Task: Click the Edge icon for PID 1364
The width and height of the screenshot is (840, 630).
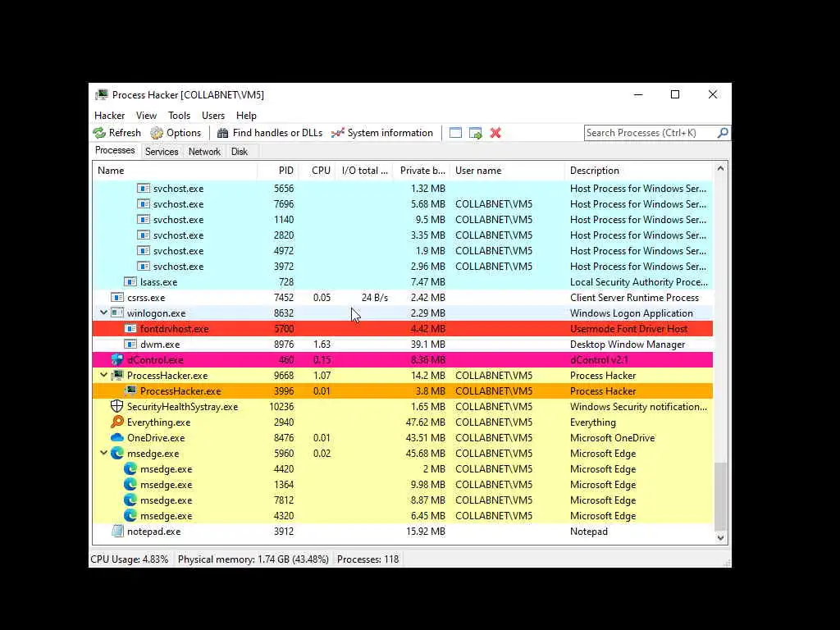Action: tap(130, 484)
